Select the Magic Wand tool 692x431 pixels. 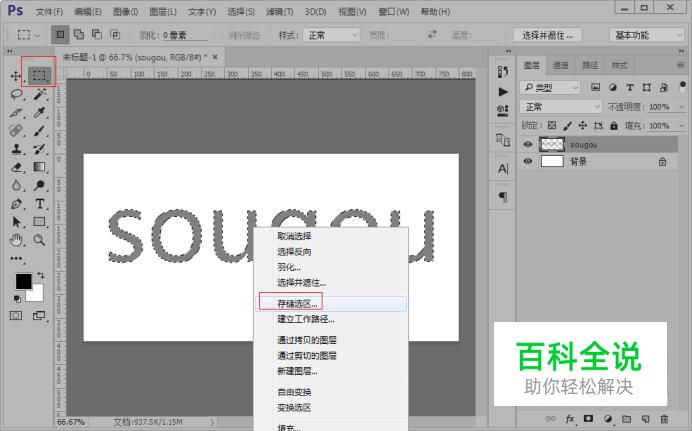tap(40, 94)
